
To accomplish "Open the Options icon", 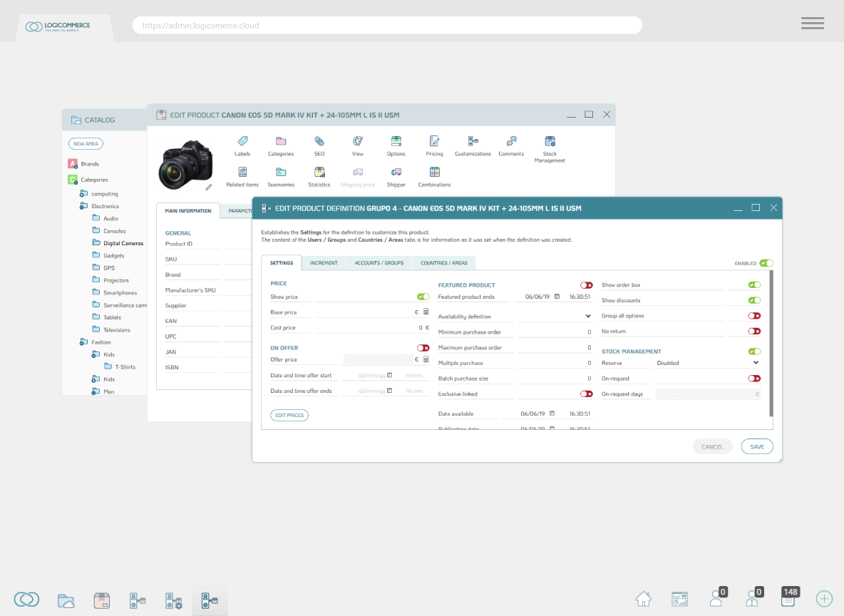I will pos(396,141).
